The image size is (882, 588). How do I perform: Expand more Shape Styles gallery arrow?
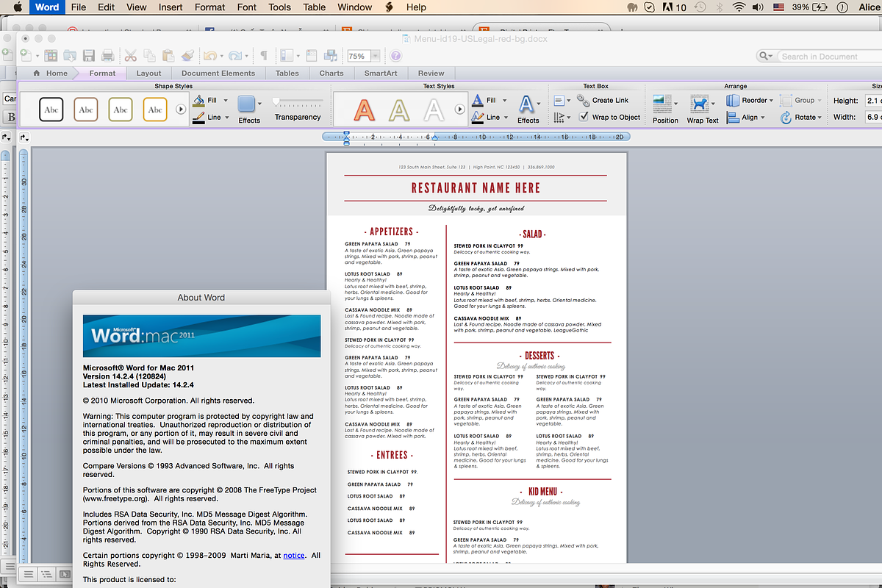(181, 110)
